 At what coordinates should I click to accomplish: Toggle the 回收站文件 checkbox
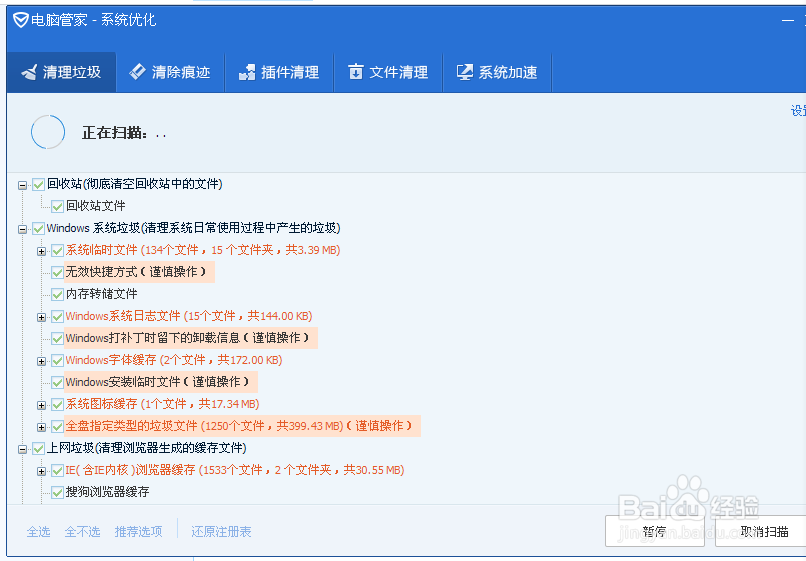point(57,207)
